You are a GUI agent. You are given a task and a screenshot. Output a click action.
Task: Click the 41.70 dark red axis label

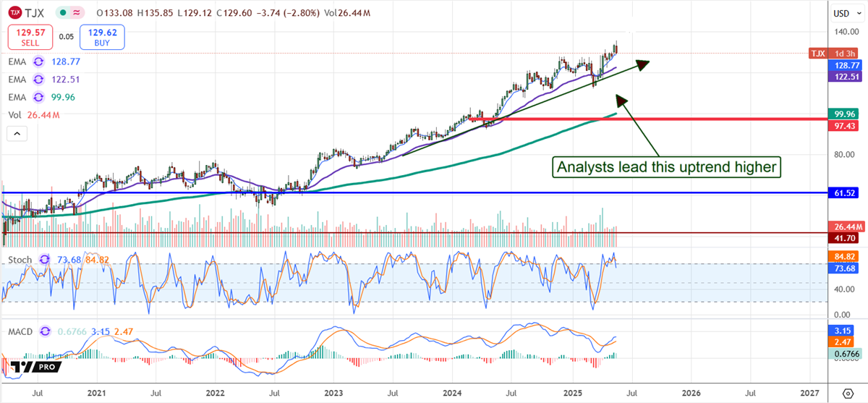pyautogui.click(x=844, y=237)
